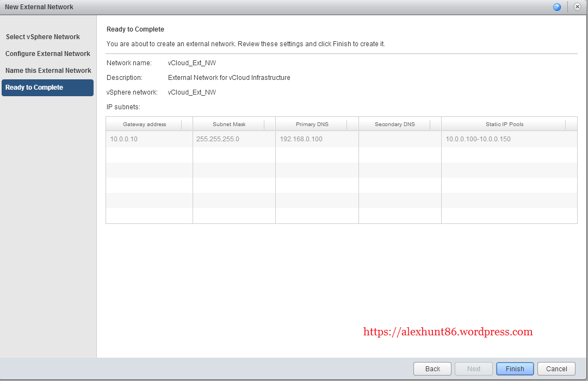
Task: Close the New External Network dialog
Action: coord(578,7)
